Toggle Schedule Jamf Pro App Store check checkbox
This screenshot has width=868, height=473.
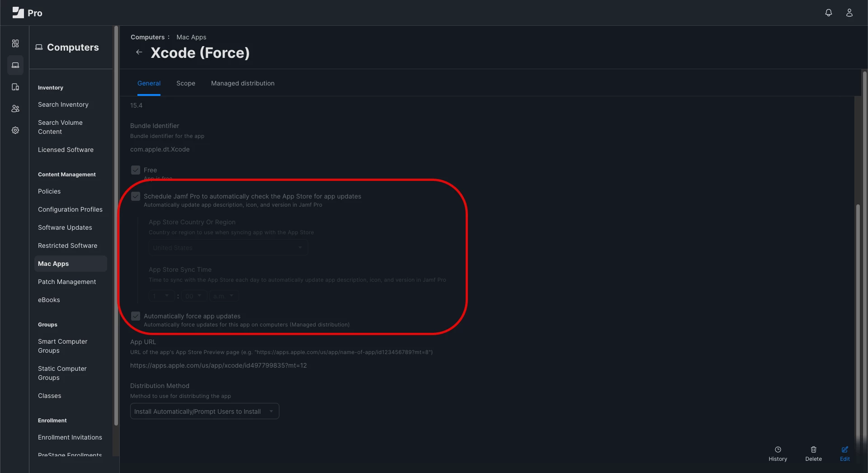coord(136,196)
